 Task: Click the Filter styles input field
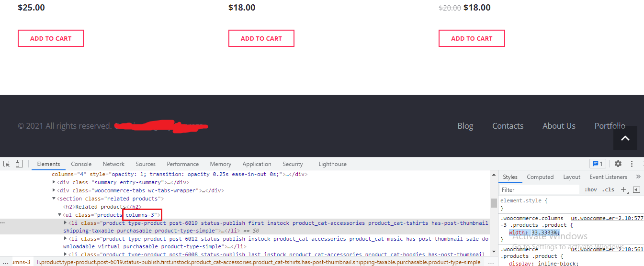(540, 190)
